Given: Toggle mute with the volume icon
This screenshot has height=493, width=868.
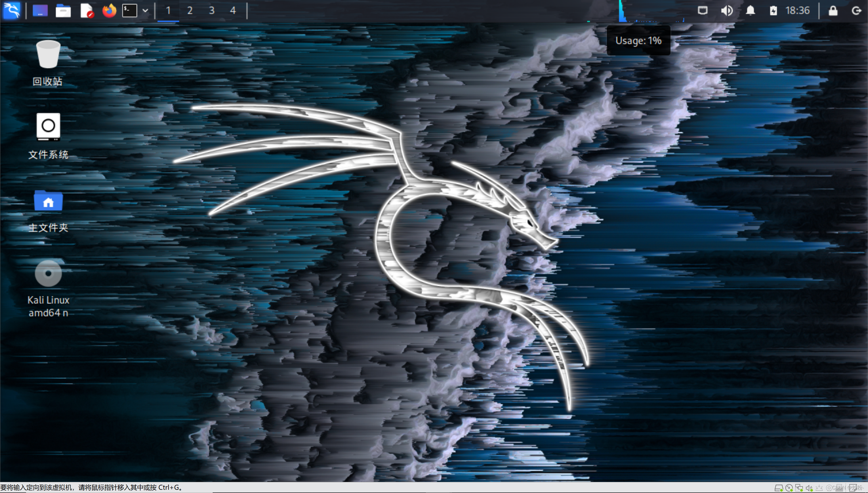Looking at the screenshot, I should point(727,10).
